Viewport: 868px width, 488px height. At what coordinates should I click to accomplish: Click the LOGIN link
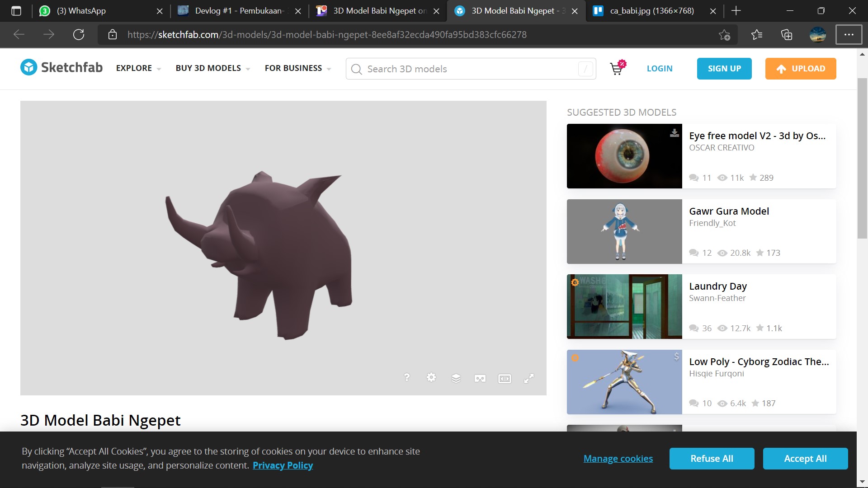(660, 69)
